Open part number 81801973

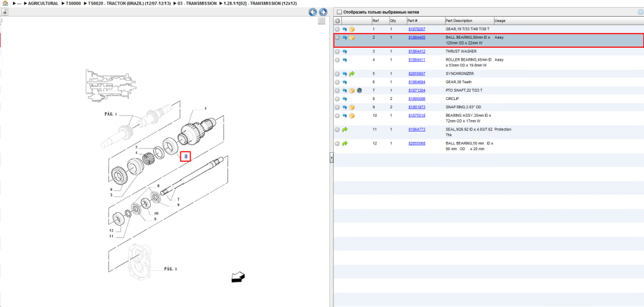point(417,108)
